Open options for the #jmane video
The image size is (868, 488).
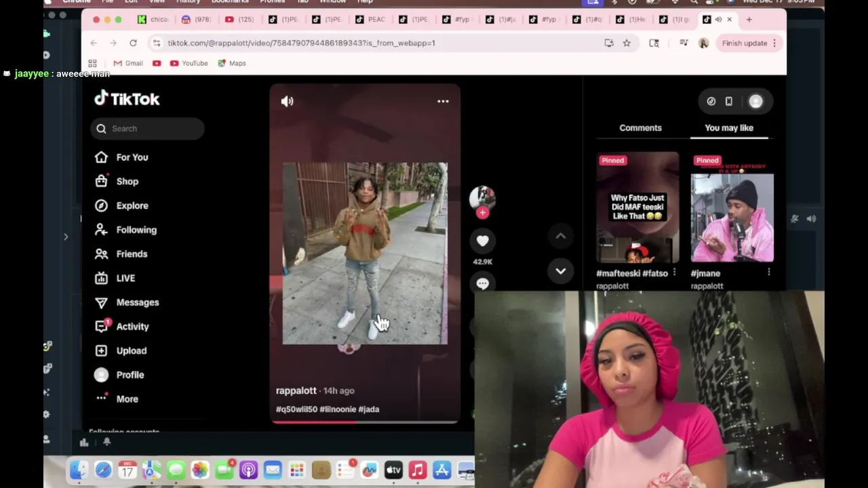pos(768,272)
